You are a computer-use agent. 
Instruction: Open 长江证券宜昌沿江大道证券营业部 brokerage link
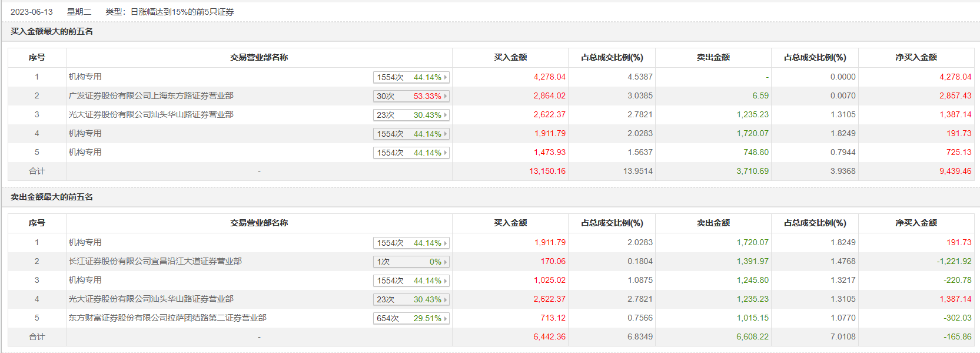[x=155, y=261]
